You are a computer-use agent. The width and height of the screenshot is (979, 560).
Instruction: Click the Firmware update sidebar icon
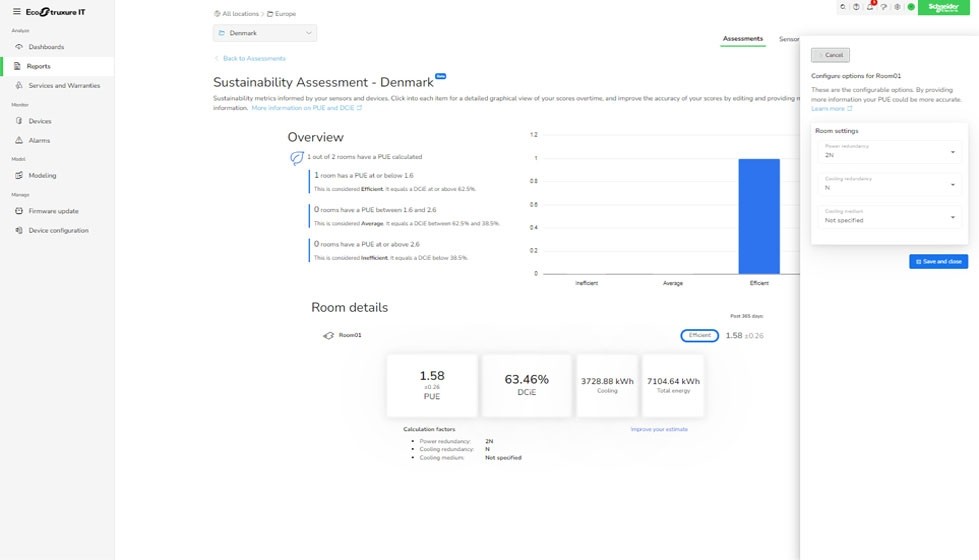(x=19, y=211)
